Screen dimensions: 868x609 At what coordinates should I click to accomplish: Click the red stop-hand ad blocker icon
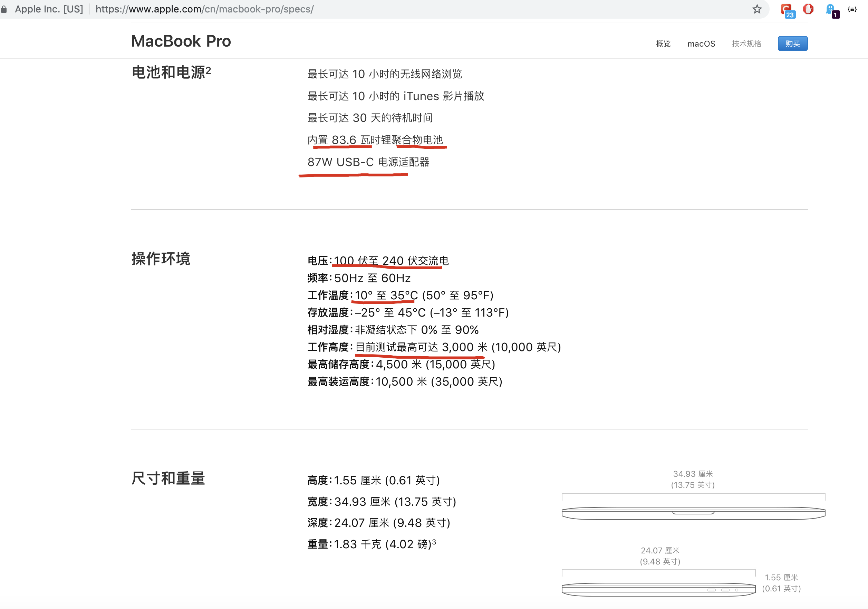click(x=808, y=9)
